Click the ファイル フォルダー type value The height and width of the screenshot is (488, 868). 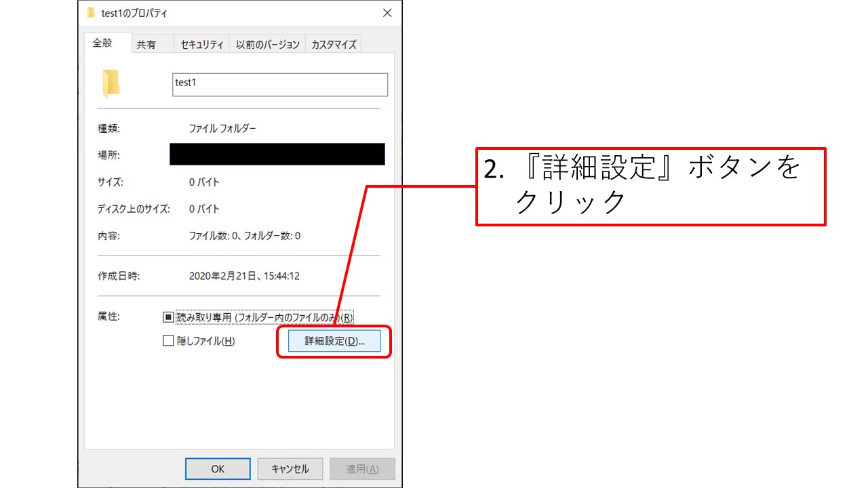coord(222,128)
